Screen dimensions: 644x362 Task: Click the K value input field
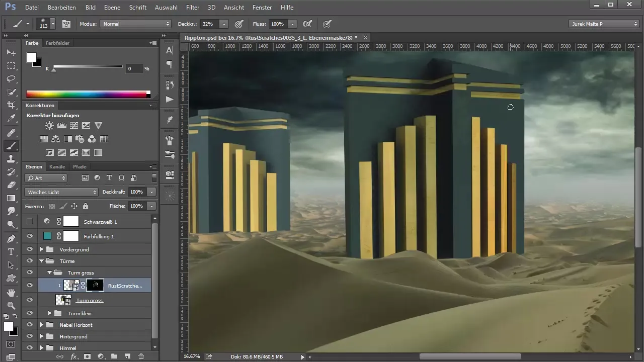(134, 68)
